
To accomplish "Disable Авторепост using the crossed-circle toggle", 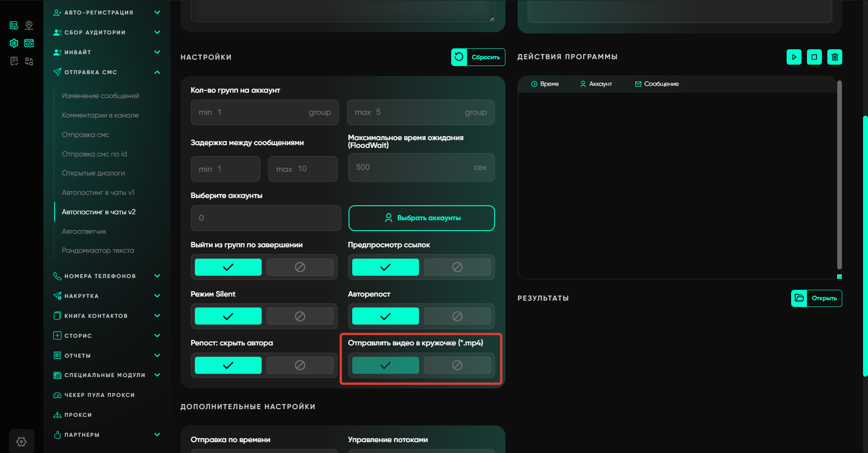I will [457, 316].
